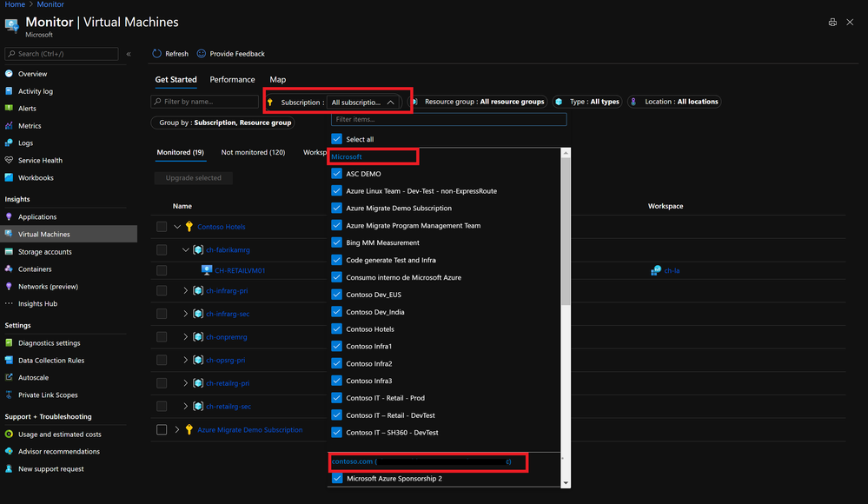The width and height of the screenshot is (868, 504).
Task: Click the Upgrade selected button
Action: pos(193,178)
